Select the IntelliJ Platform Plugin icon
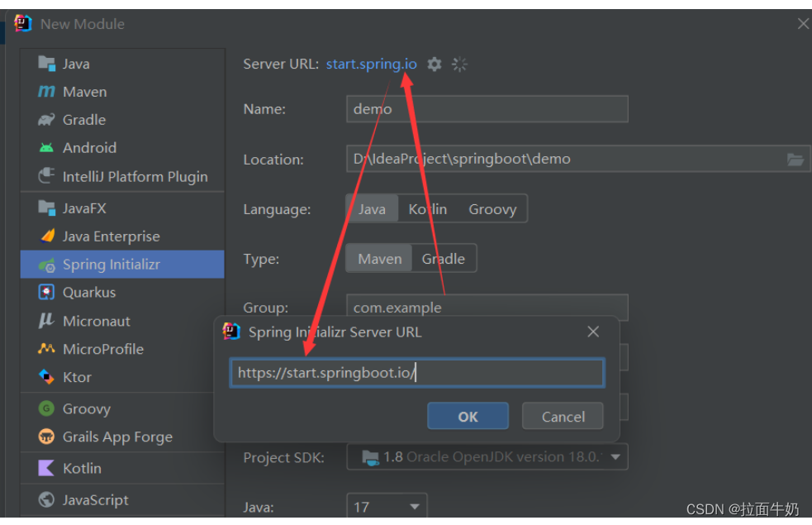The image size is (812, 525). pyautogui.click(x=46, y=176)
